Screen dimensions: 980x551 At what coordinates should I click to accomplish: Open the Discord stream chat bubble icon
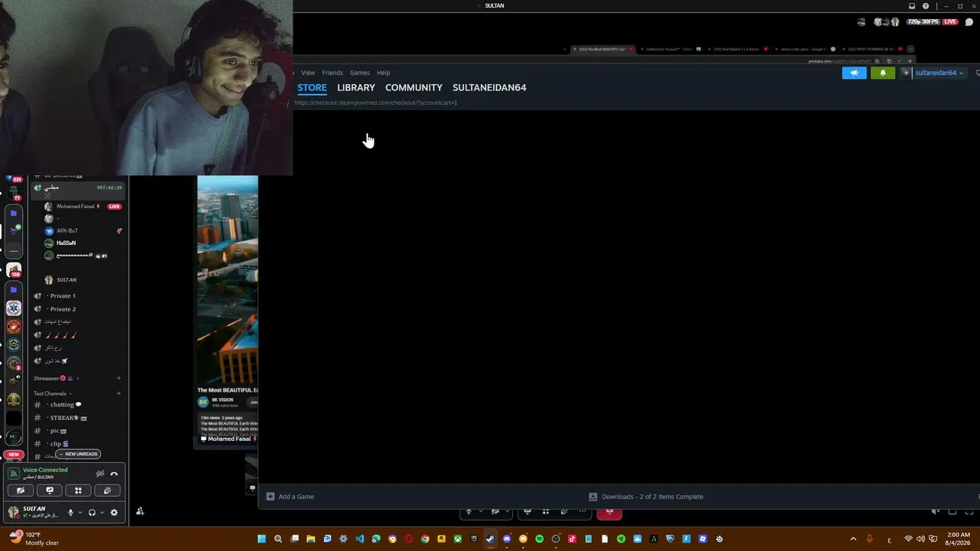(969, 22)
